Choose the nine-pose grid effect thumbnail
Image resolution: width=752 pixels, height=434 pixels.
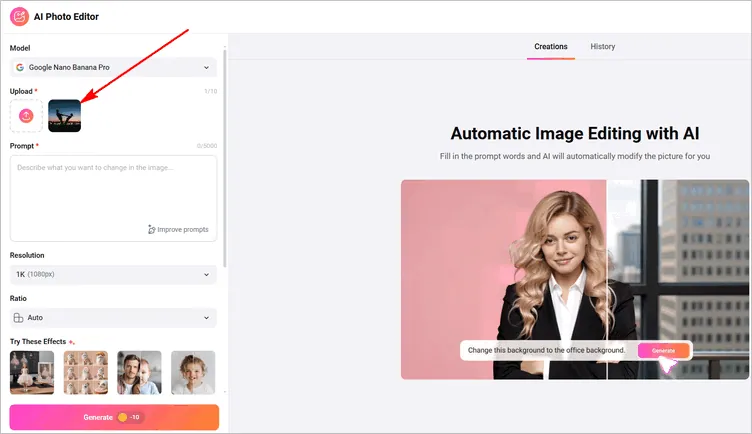click(86, 373)
